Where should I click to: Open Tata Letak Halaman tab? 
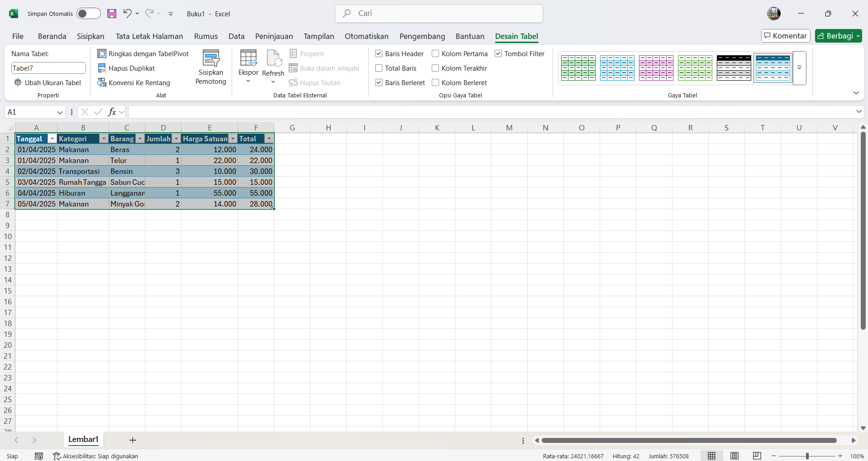149,36
